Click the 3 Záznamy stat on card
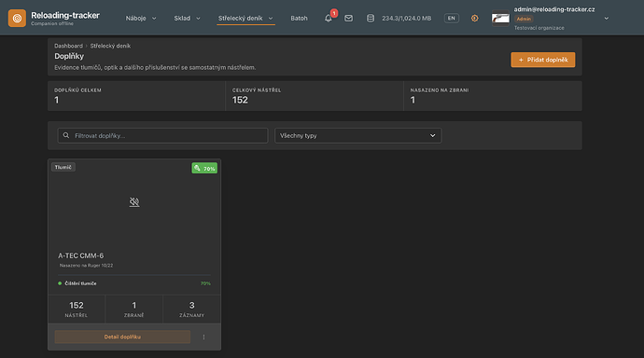 coord(192,310)
